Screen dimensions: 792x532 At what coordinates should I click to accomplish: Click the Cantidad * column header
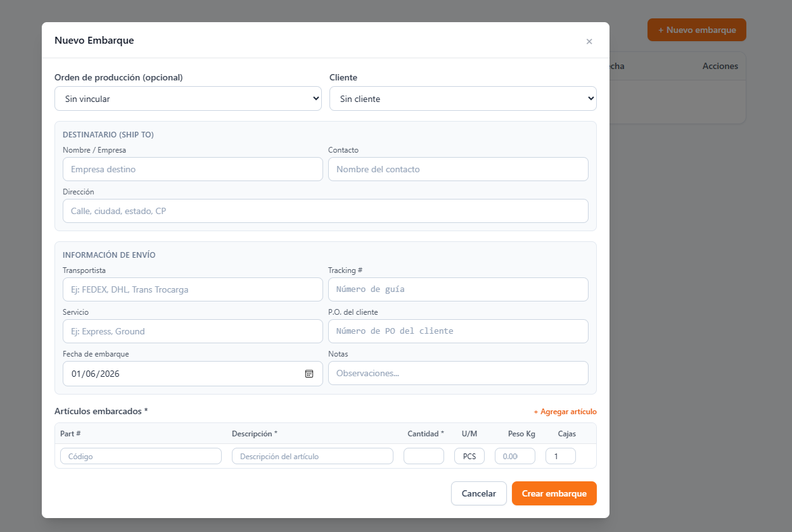426,434
